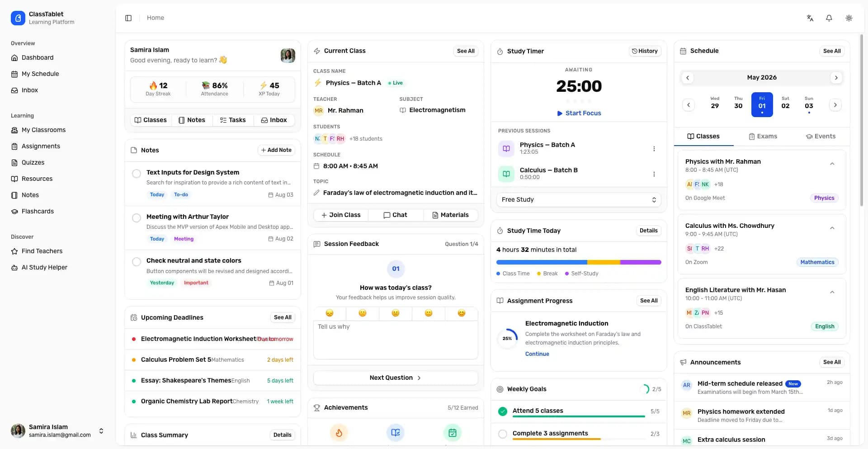Check off the Text Inputs for Design System note
This screenshot has width=868, height=449.
pyautogui.click(x=137, y=174)
